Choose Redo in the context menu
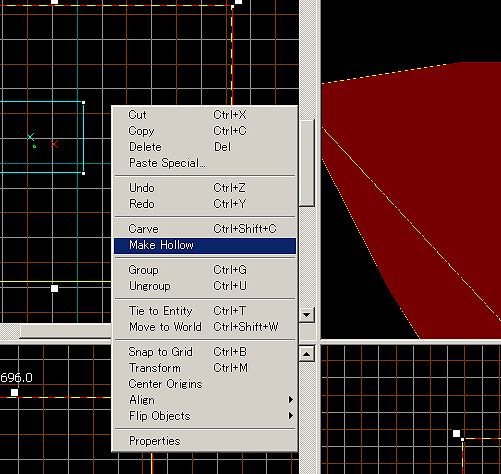 [x=205, y=204]
